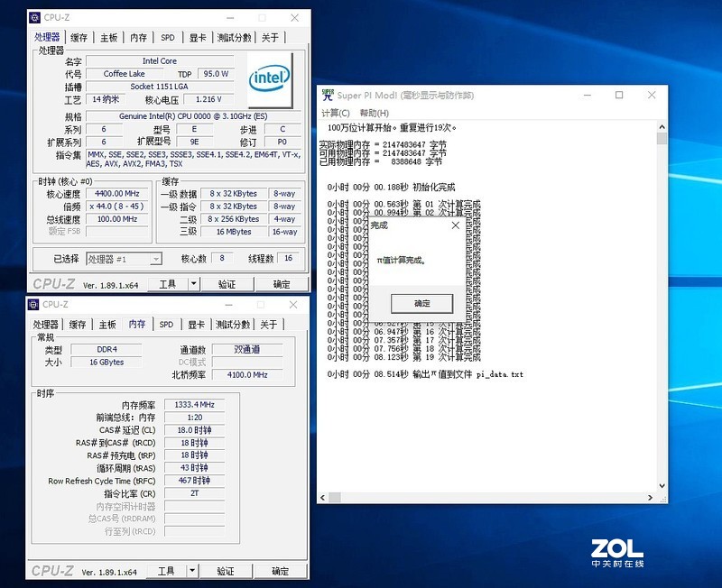Select the 关于 tab in the memory window
The image size is (722, 588).
(x=268, y=325)
